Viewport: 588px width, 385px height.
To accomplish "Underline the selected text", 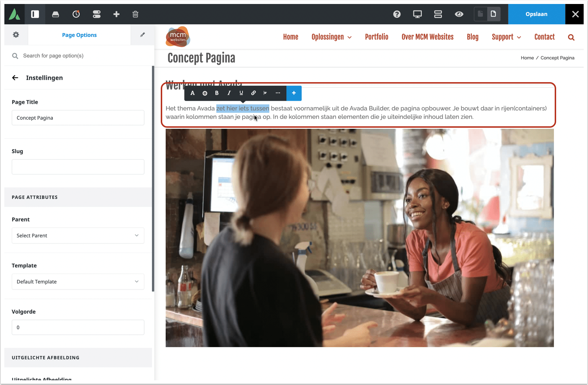I will tap(241, 93).
